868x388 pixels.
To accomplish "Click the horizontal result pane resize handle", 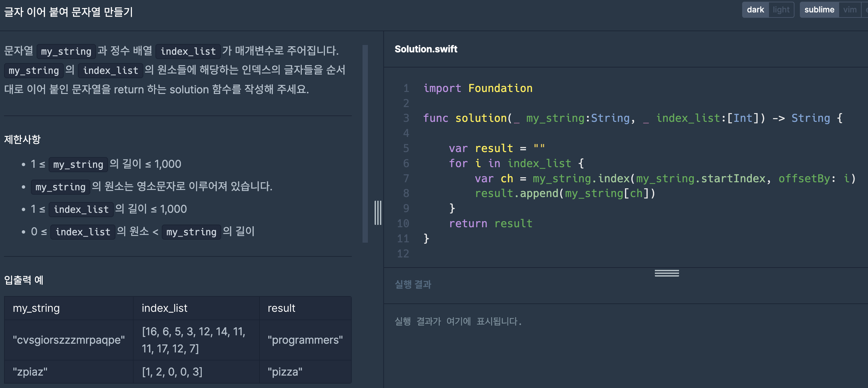I will click(x=667, y=273).
